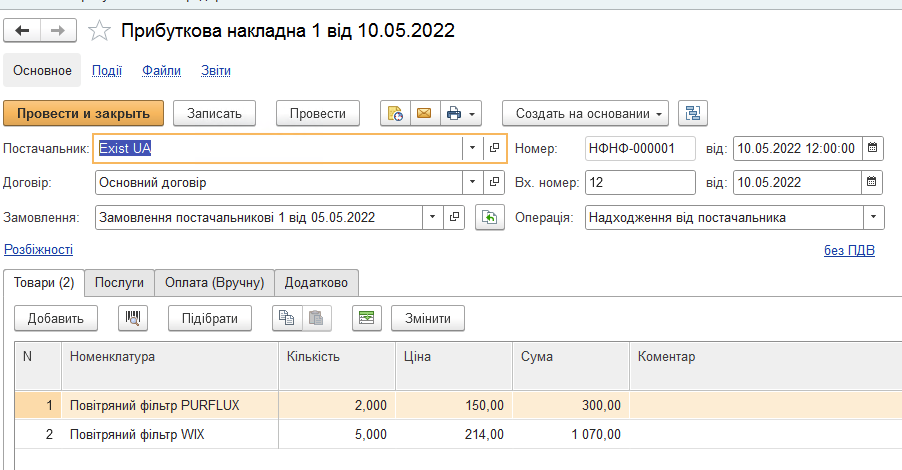Select the Товари (2) tab

point(44,282)
